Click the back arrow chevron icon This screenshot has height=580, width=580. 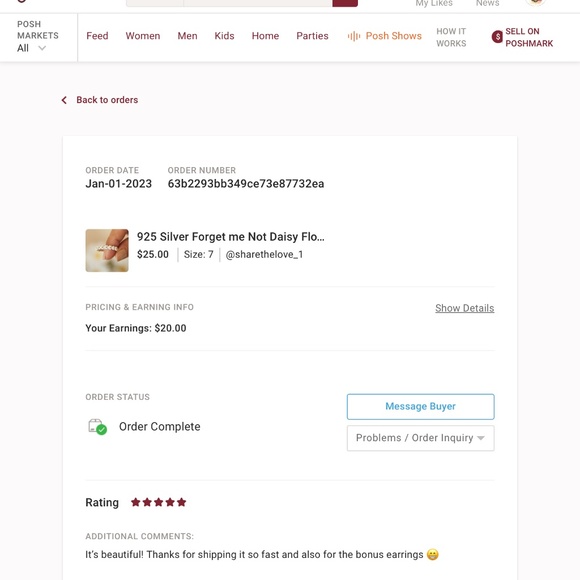point(64,100)
